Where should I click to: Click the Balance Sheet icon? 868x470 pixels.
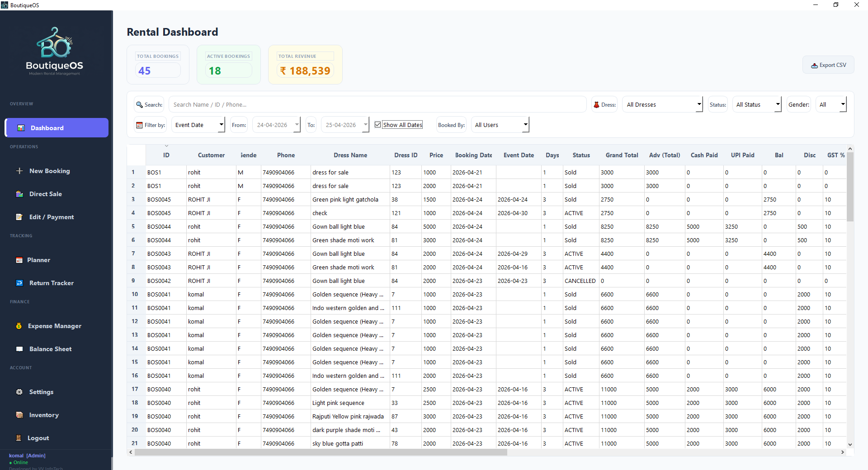click(19, 349)
